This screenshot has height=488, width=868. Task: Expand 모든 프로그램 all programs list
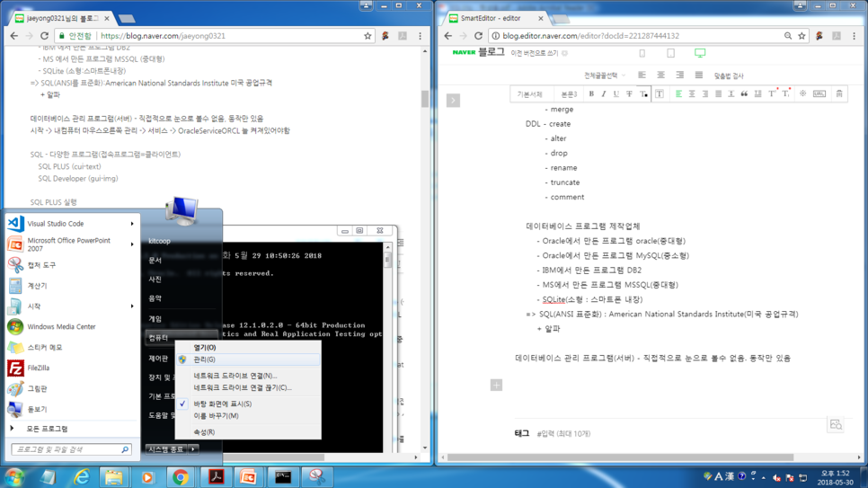(71, 429)
